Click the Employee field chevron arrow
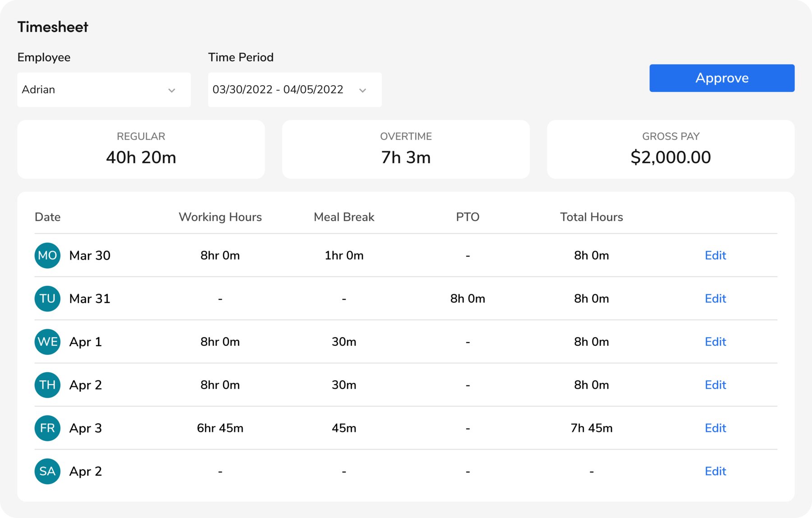The height and width of the screenshot is (518, 812). (x=171, y=90)
